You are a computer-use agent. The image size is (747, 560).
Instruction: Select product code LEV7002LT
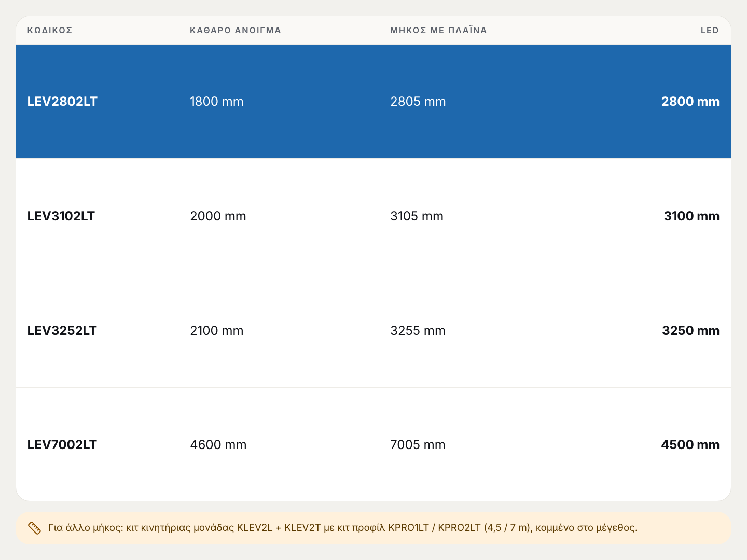[62, 444]
